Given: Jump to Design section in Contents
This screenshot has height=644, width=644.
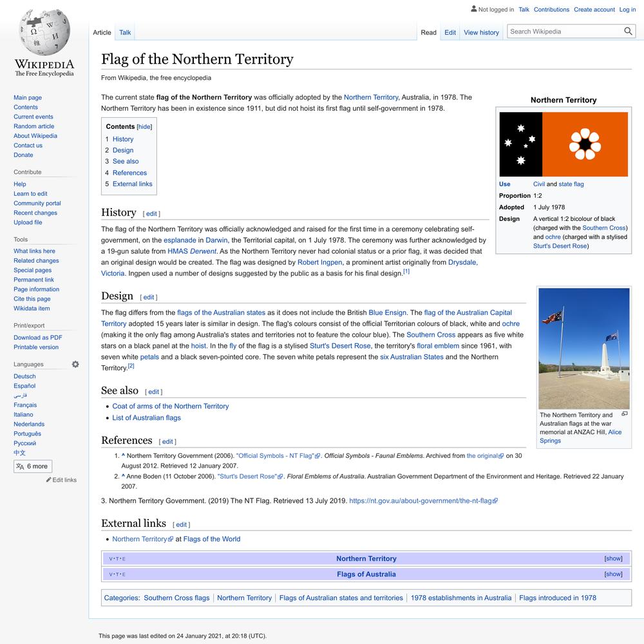Looking at the screenshot, I should tap(123, 150).
